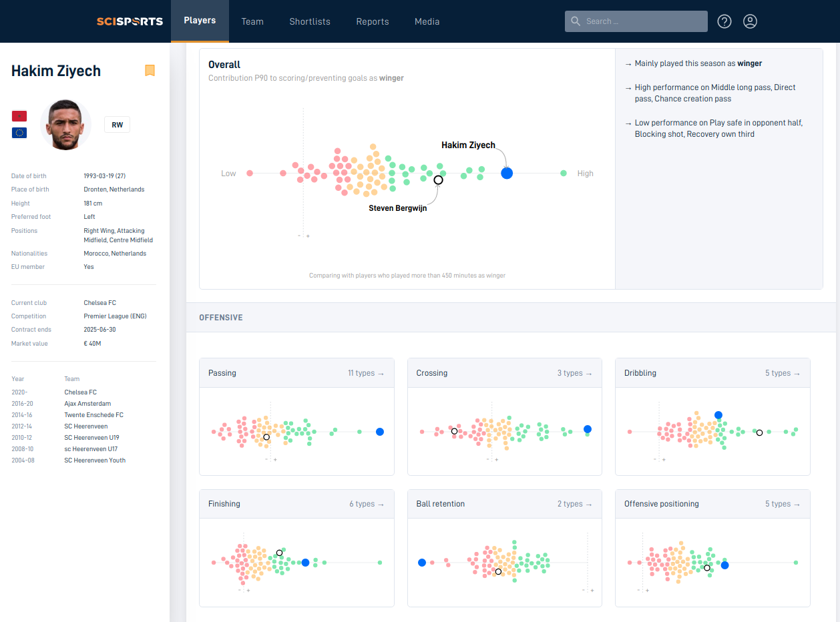This screenshot has width=840, height=622.
Task: Open the help question mark icon
Action: click(x=724, y=21)
